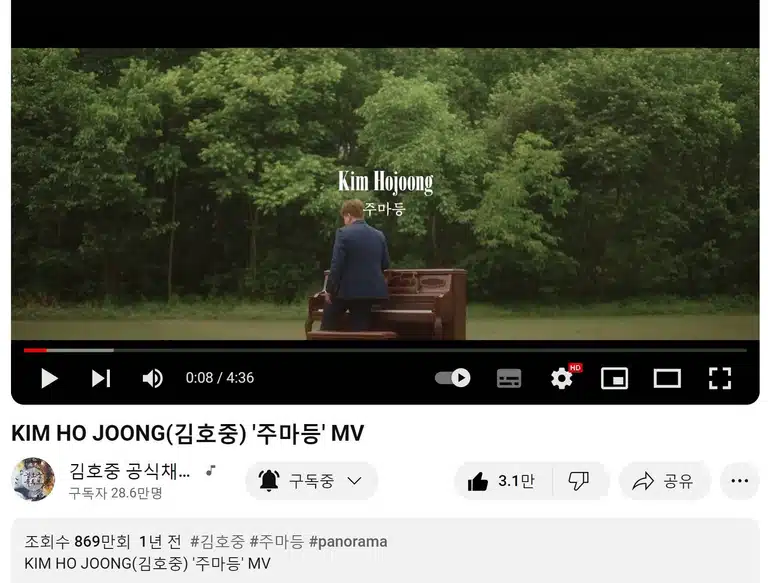The height and width of the screenshot is (583, 768).
Task: Open video settings gear icon
Action: click(x=562, y=378)
